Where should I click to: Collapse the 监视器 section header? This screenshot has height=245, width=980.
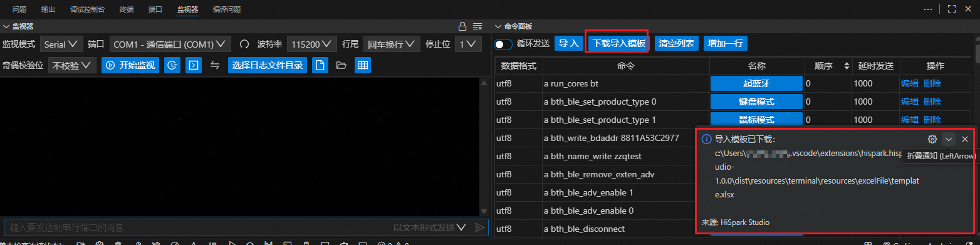[18, 26]
